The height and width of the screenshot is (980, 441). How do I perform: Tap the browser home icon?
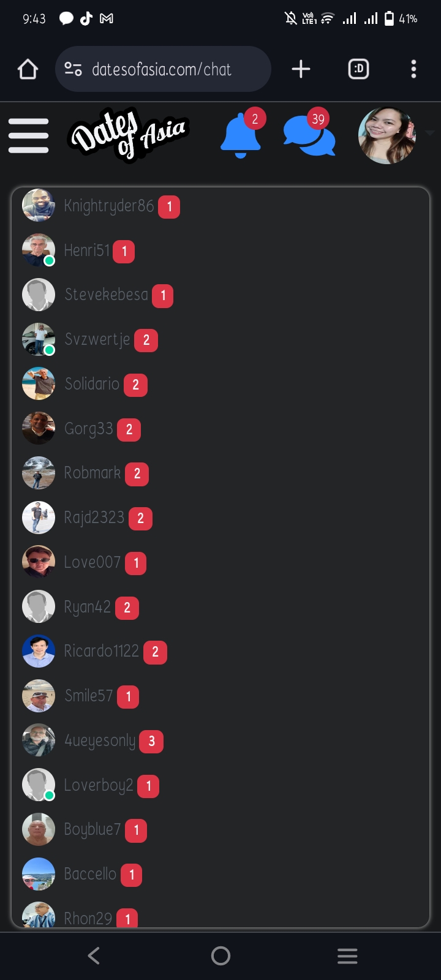(x=28, y=69)
